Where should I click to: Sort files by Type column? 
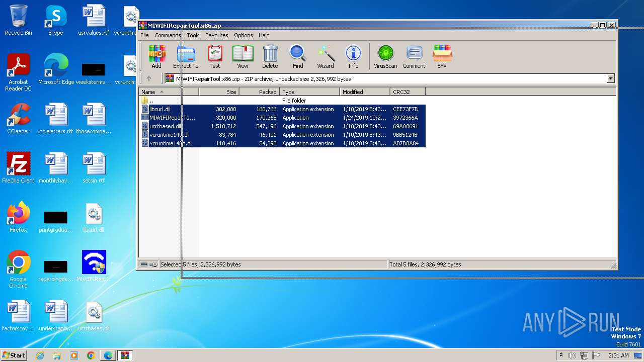point(309,92)
